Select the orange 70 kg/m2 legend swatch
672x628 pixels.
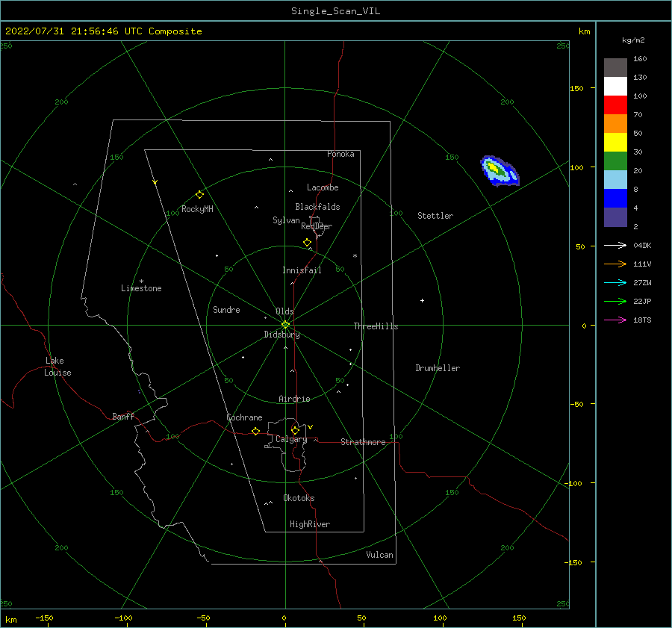pos(615,124)
